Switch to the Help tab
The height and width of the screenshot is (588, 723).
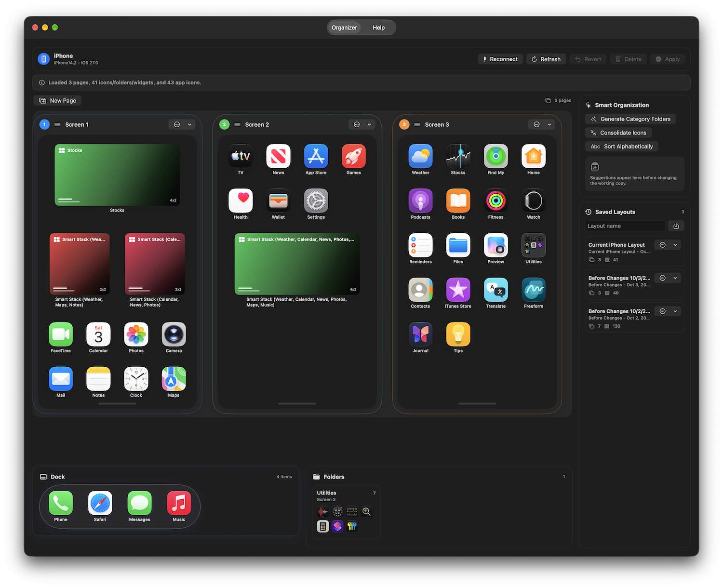tap(379, 27)
